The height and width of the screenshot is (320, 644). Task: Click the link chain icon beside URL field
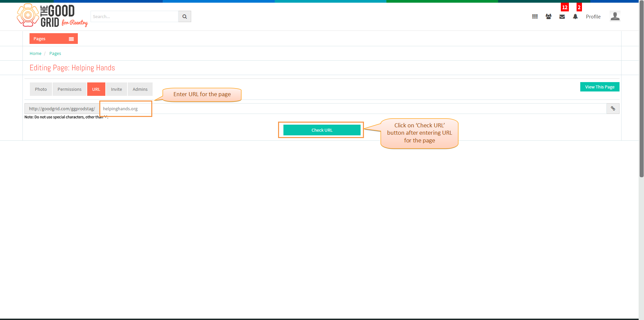613,109
